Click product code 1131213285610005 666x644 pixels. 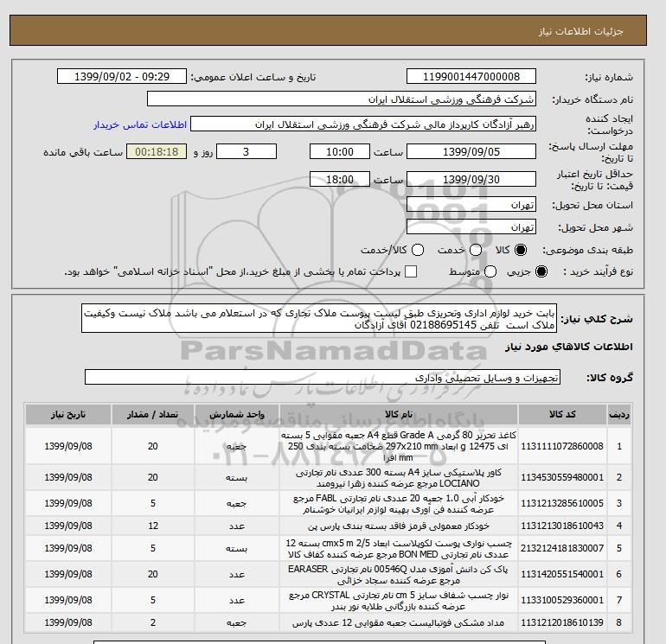pyautogui.click(x=562, y=503)
